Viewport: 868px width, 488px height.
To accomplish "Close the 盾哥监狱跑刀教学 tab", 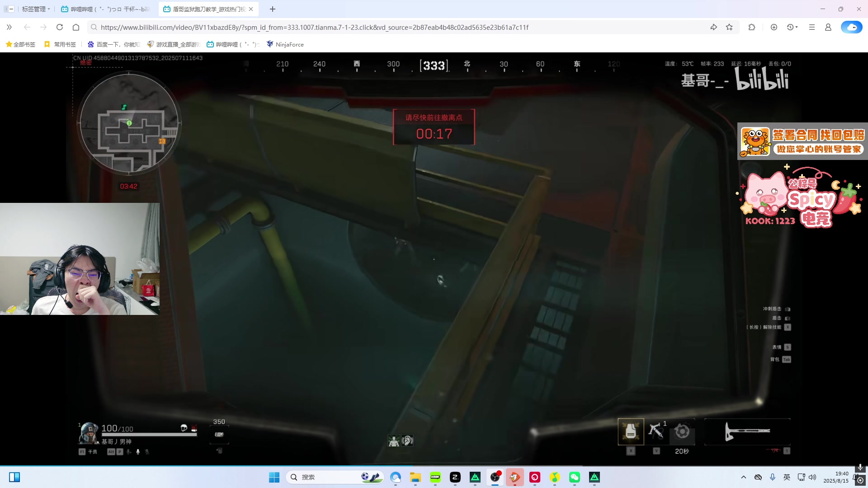I will [251, 9].
